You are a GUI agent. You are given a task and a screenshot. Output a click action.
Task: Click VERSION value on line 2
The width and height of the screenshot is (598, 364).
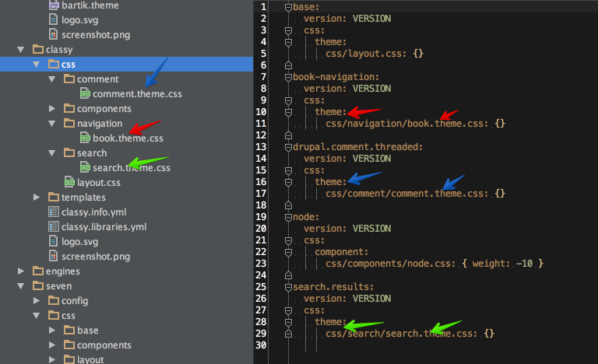[x=371, y=19]
